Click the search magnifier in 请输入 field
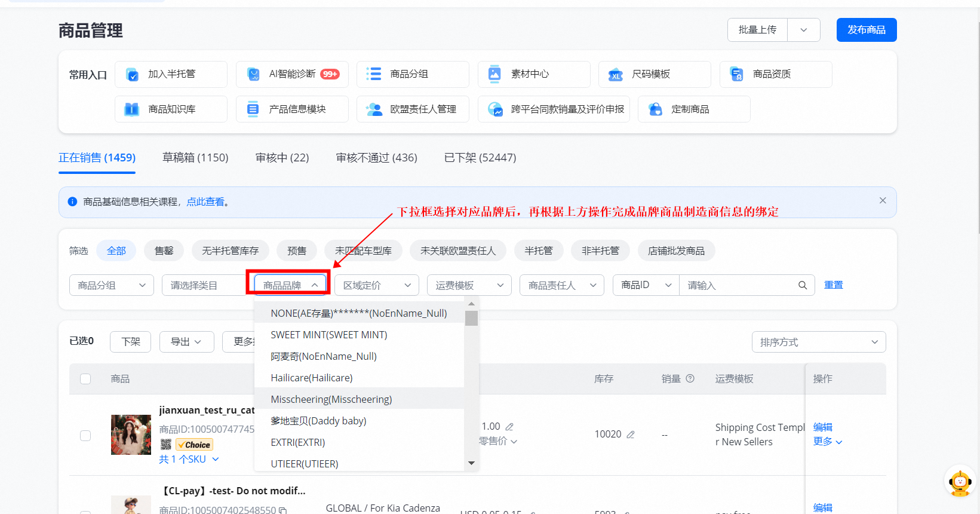Screen dimensions: 980x514 coord(803,285)
